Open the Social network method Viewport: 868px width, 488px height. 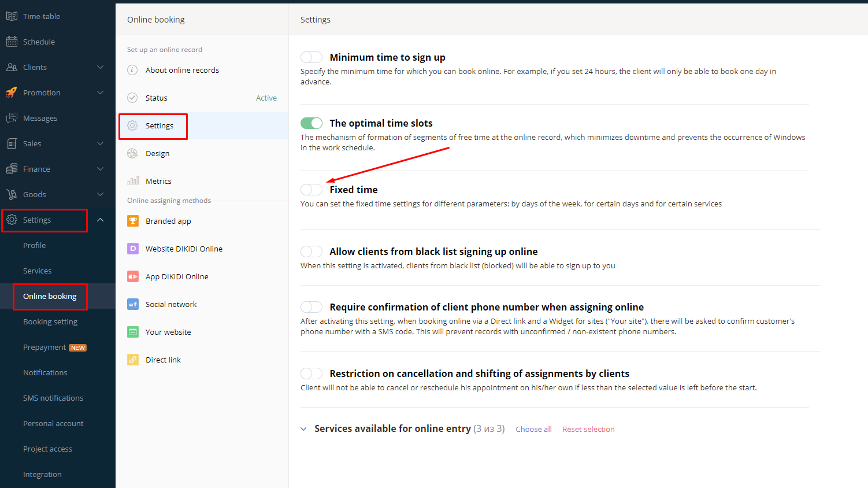point(171,304)
